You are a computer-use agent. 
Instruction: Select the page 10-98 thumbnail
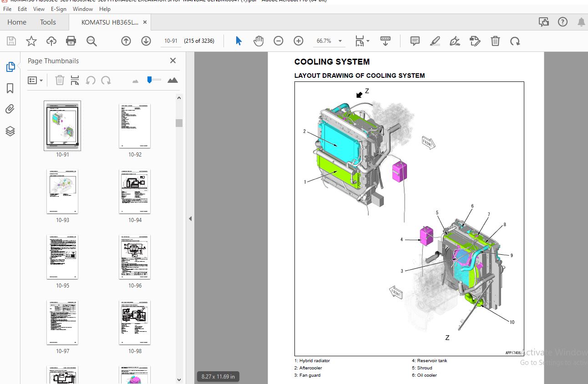click(135, 322)
